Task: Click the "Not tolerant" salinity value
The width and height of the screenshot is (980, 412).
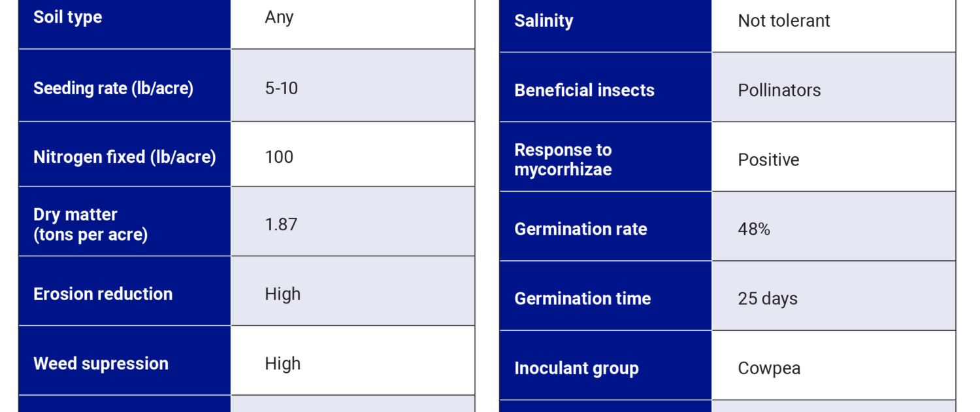Action: click(x=784, y=21)
